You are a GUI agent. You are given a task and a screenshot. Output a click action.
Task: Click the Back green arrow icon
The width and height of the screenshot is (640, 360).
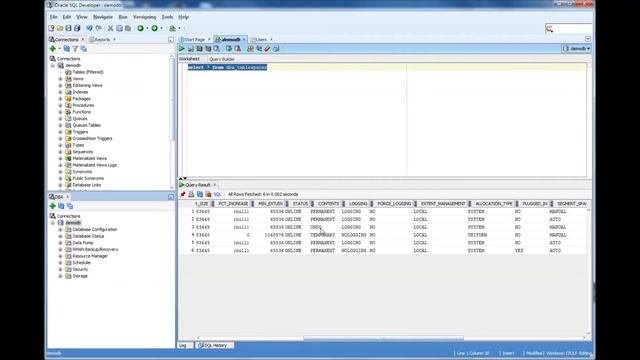(140, 28)
